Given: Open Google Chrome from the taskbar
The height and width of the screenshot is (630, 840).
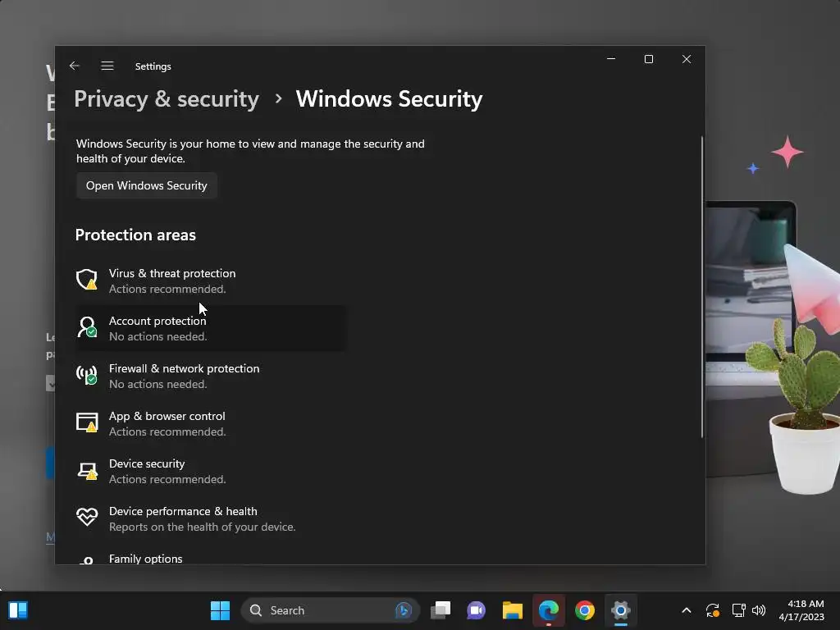Looking at the screenshot, I should tap(584, 610).
